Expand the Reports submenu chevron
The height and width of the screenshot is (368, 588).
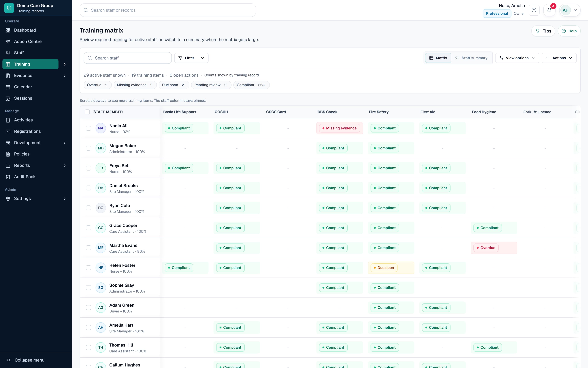[x=65, y=165]
